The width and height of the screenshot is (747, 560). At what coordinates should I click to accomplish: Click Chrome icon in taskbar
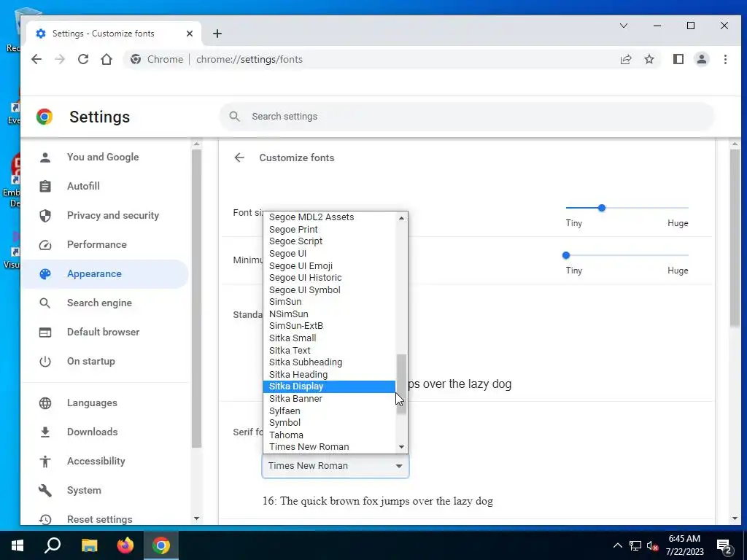(161, 545)
